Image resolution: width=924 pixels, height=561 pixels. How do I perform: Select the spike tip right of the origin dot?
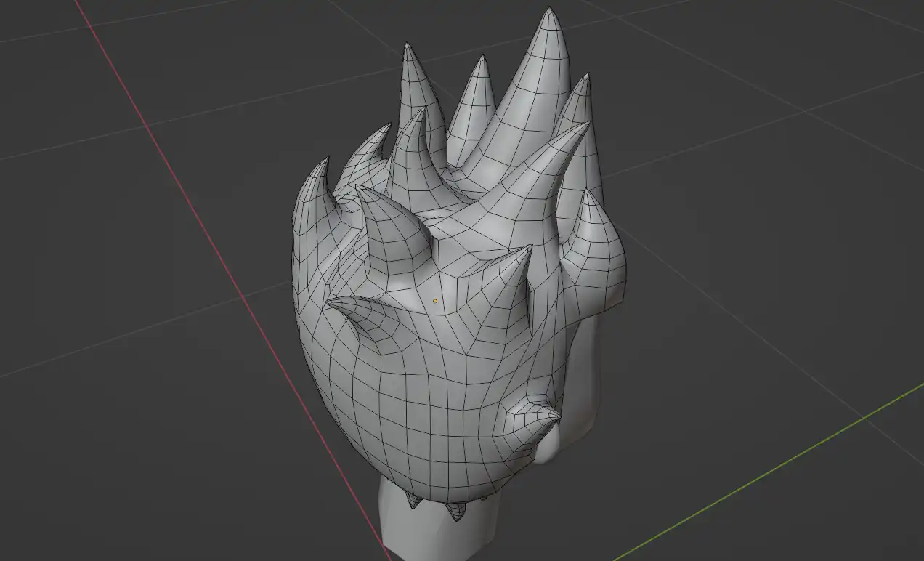(x=528, y=249)
